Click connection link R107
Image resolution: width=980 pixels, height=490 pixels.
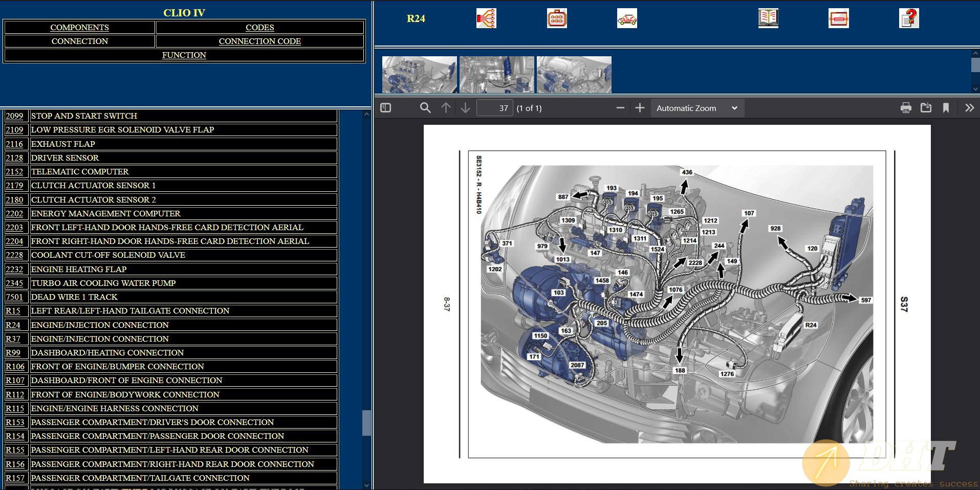click(15, 380)
